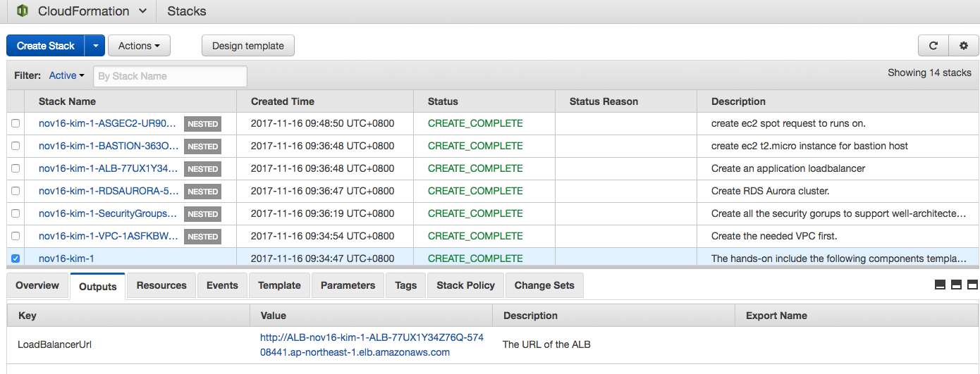Viewport: 980px width, 374px height.
Task: Open the nov16-kim-1-SecurityGroups stack link
Action: click(108, 213)
